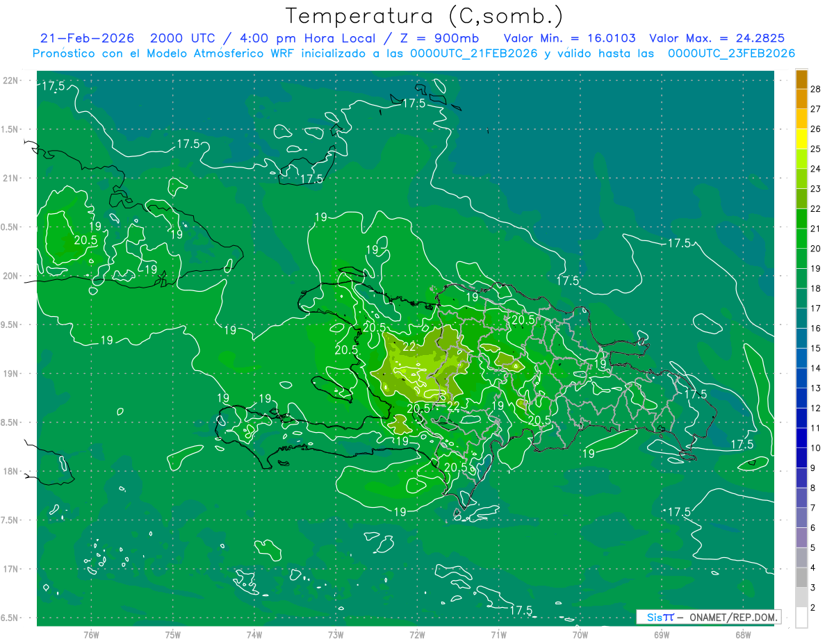Screen dimensions: 834x644
Task: Click dark orange swatch above the 28 label
Action: tap(801, 79)
